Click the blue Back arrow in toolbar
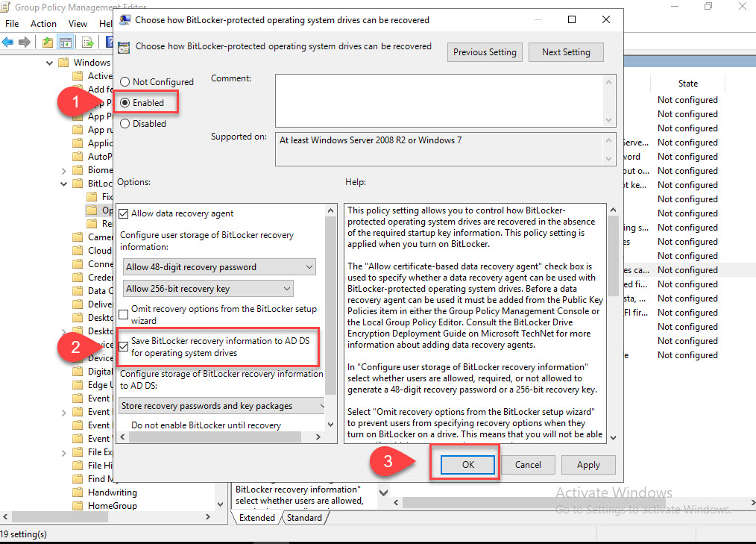The width and height of the screenshot is (756, 544). 7,43
